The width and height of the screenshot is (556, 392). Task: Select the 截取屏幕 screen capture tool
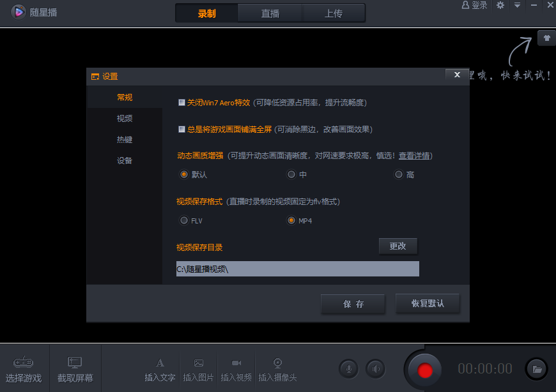tap(75, 370)
